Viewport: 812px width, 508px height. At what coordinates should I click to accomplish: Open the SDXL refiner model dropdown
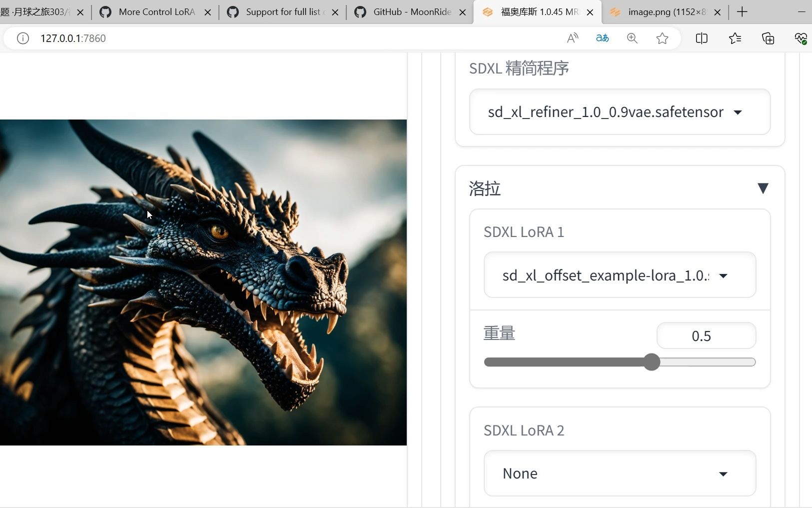620,112
